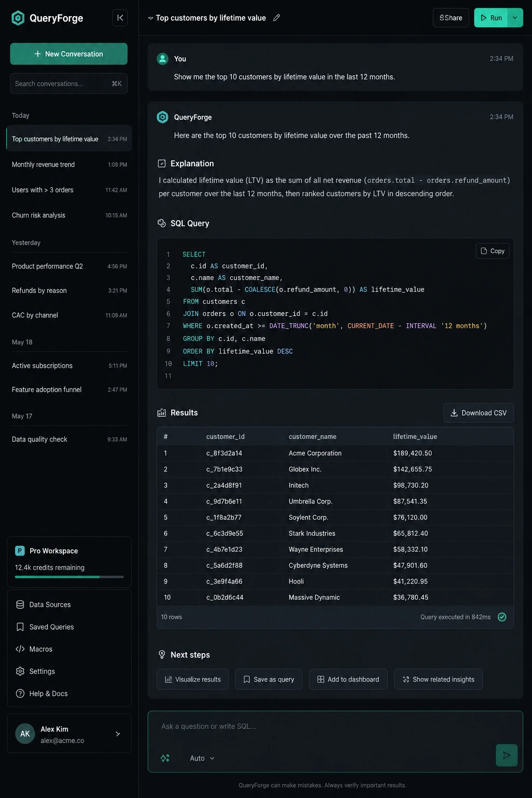Click the credits remaining progress bar
532x798 pixels.
69,577
